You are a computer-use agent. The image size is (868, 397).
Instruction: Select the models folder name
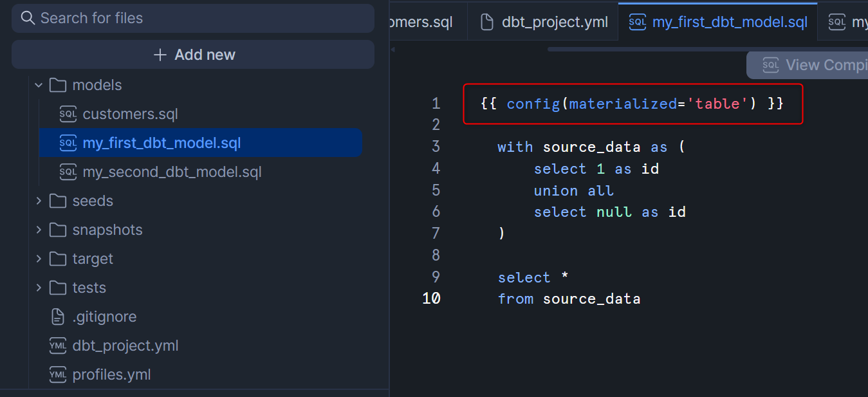click(97, 85)
